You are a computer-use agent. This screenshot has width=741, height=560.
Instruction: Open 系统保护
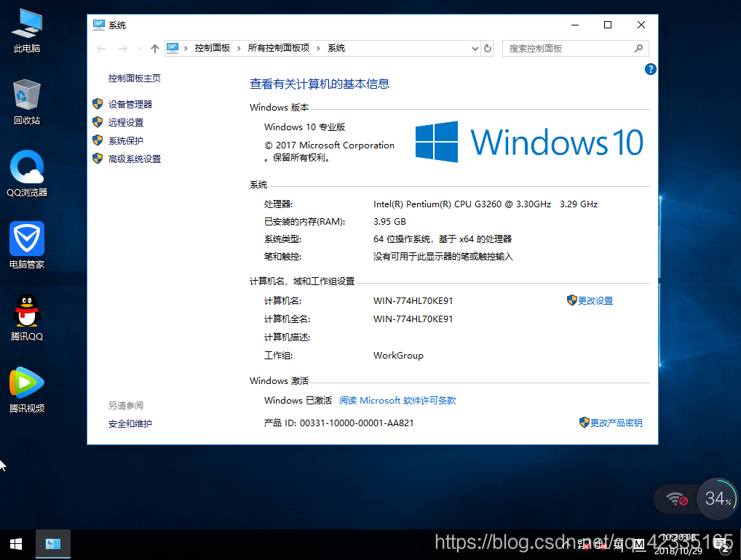click(126, 140)
